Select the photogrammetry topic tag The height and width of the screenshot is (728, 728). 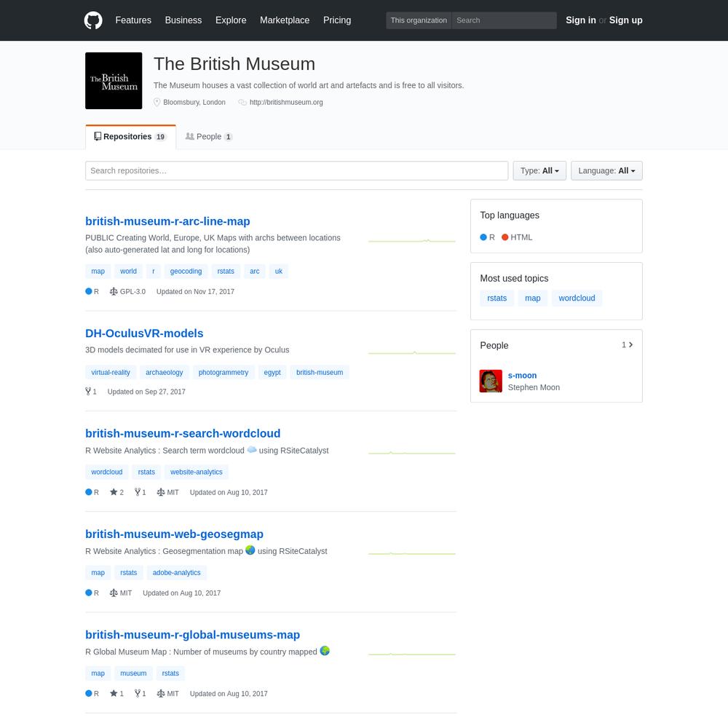point(223,372)
